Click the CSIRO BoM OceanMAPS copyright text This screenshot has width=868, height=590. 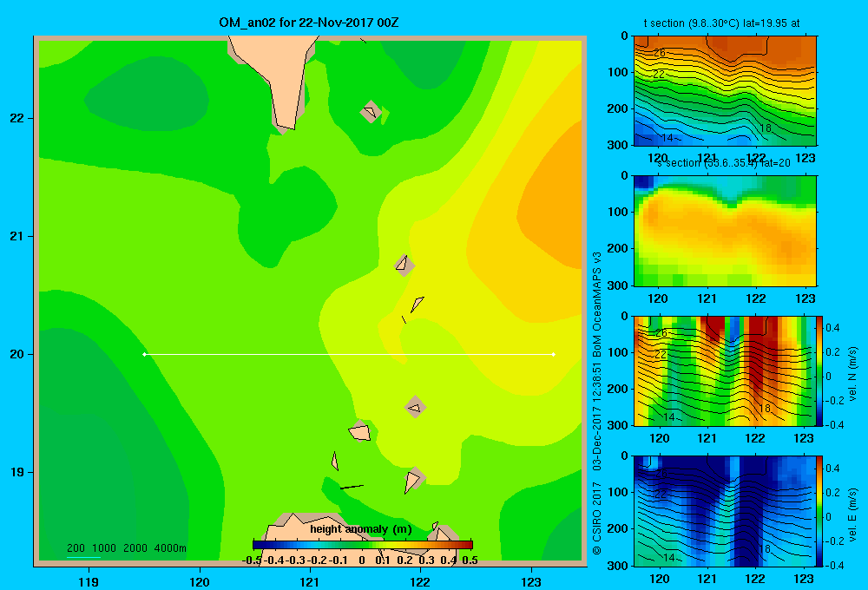tap(597, 403)
